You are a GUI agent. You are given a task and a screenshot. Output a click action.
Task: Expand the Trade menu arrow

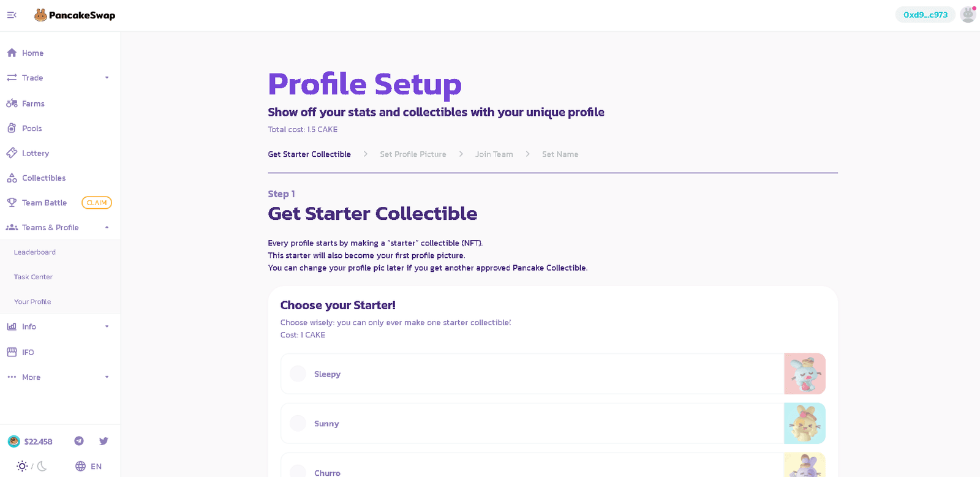107,78
